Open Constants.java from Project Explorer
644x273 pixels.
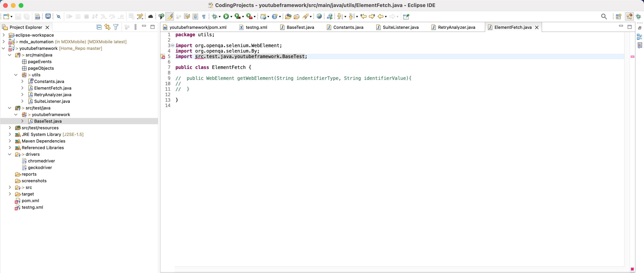coord(49,81)
